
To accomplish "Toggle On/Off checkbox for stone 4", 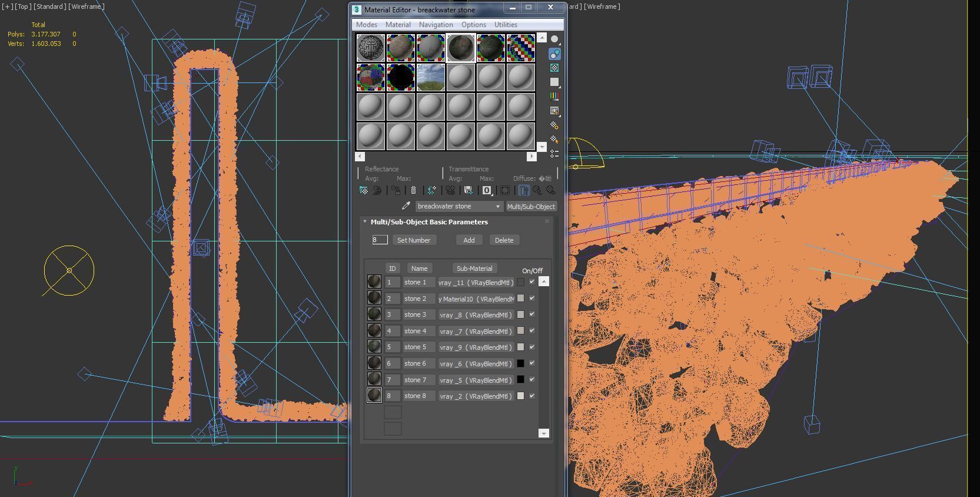I will pos(532,330).
